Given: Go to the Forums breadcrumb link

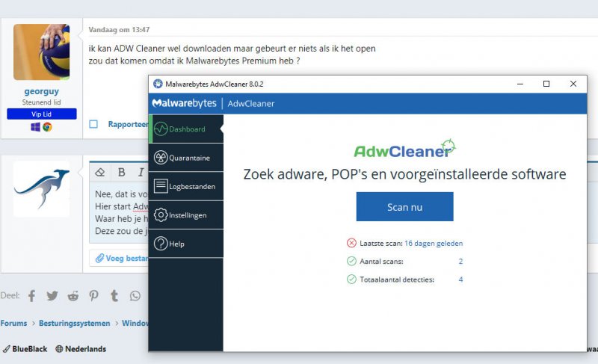Looking at the screenshot, I should 13,324.
